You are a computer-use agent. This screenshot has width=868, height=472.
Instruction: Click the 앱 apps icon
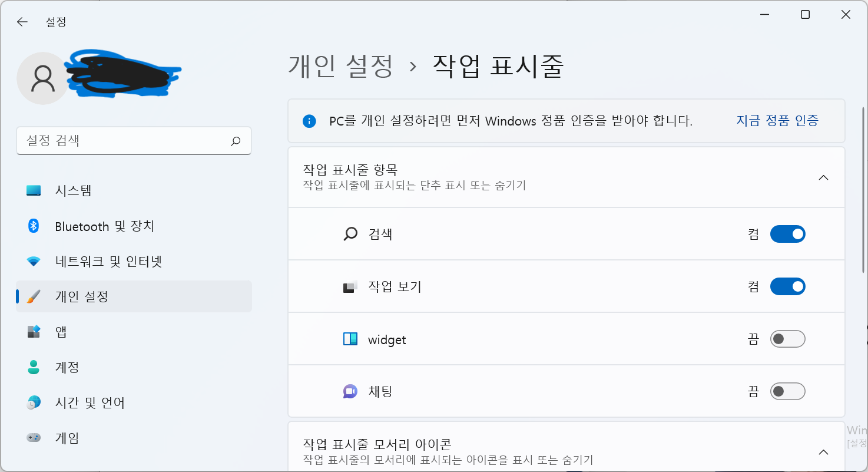[x=34, y=332]
